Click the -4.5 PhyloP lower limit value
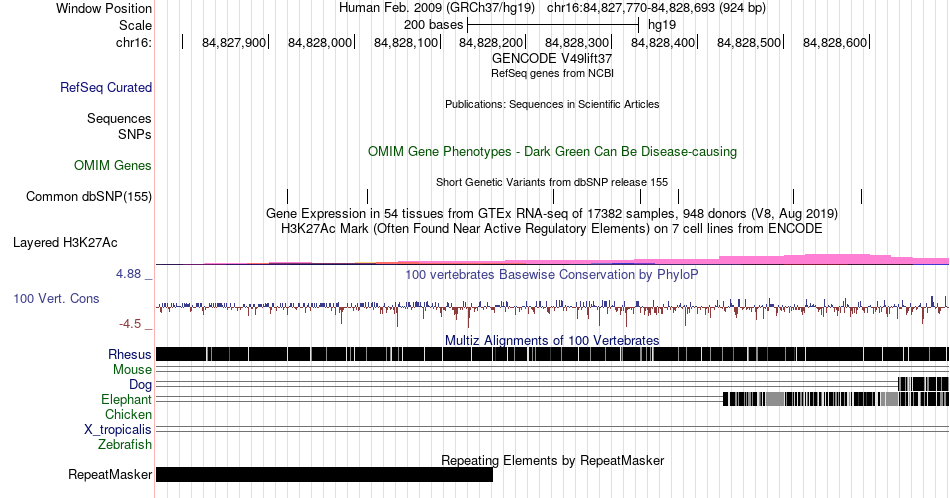The image size is (950, 498). click(130, 324)
